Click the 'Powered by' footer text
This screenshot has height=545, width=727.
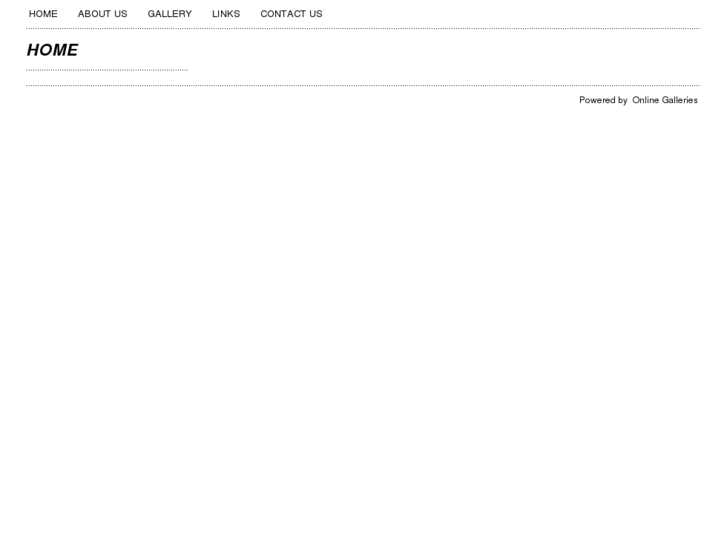(x=603, y=100)
